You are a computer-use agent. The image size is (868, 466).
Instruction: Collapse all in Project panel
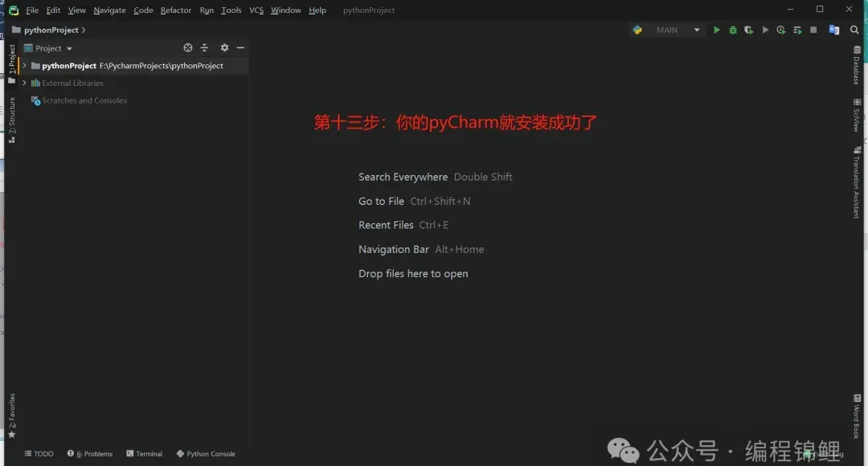click(204, 47)
